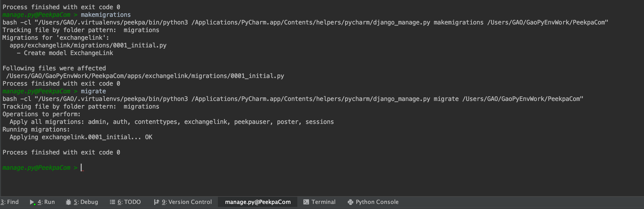The height and width of the screenshot is (209, 644).
Task: Click the TODO list icon
Action: (112, 202)
